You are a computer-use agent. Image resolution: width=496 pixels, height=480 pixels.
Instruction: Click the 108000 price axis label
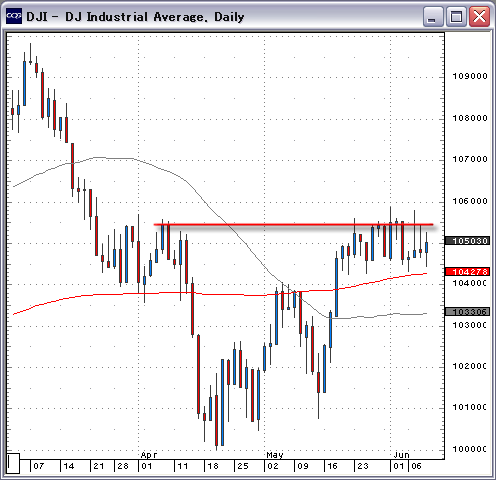(470, 118)
